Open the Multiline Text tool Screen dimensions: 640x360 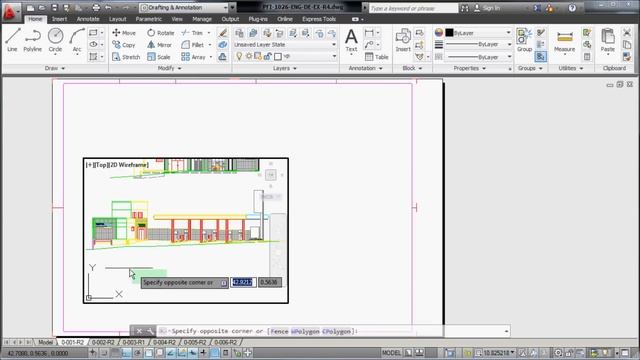point(351,40)
